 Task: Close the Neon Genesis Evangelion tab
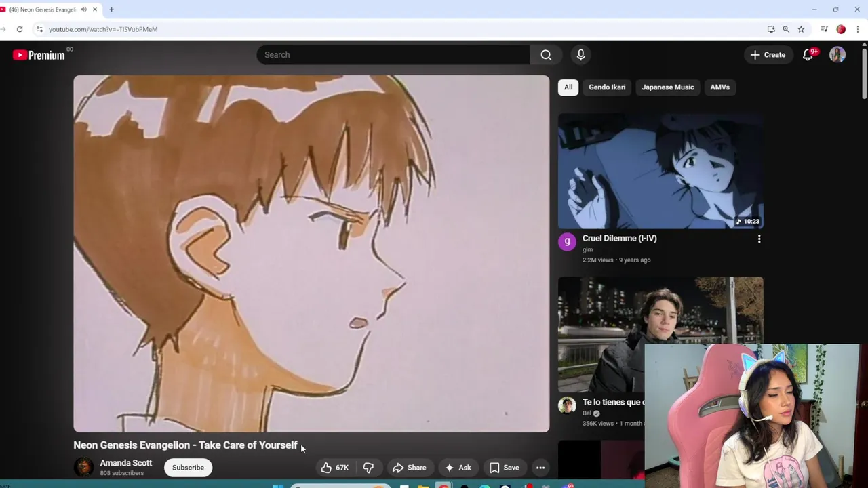95,9
